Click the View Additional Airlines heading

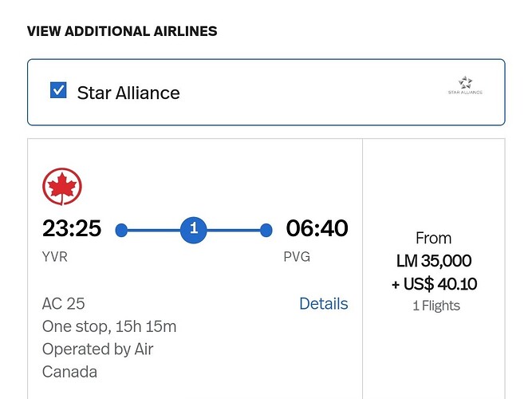[122, 31]
